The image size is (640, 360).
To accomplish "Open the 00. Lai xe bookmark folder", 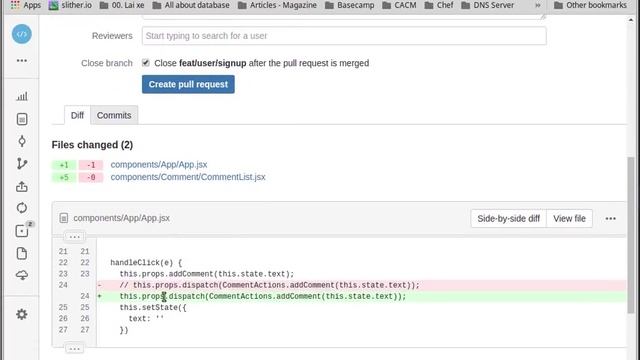I will coord(122,5).
